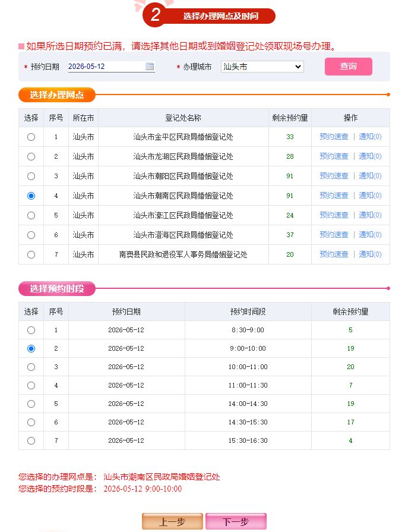
Task: Click the appointment date input field
Action: tap(111, 67)
